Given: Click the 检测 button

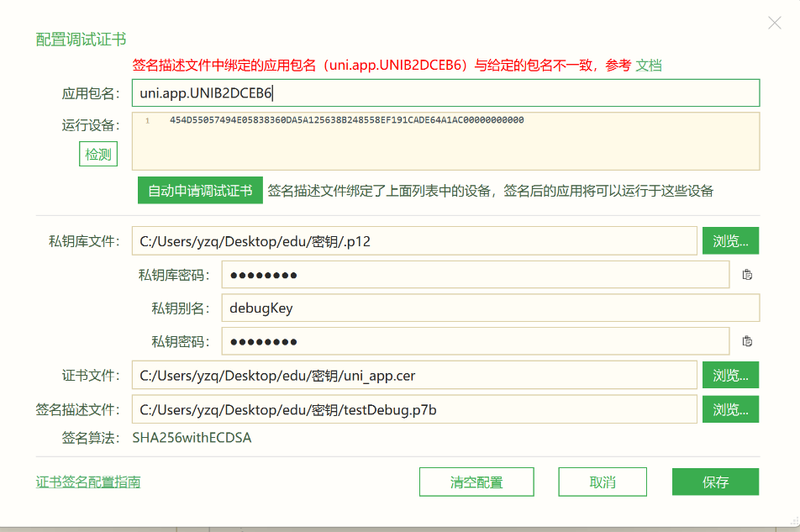Looking at the screenshot, I should 98,154.
